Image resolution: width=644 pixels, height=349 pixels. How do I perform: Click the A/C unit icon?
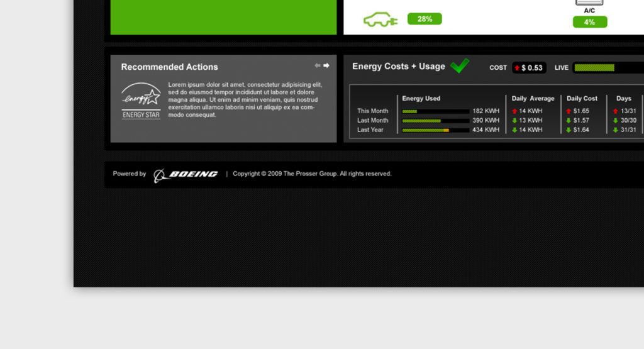[x=589, y=3]
